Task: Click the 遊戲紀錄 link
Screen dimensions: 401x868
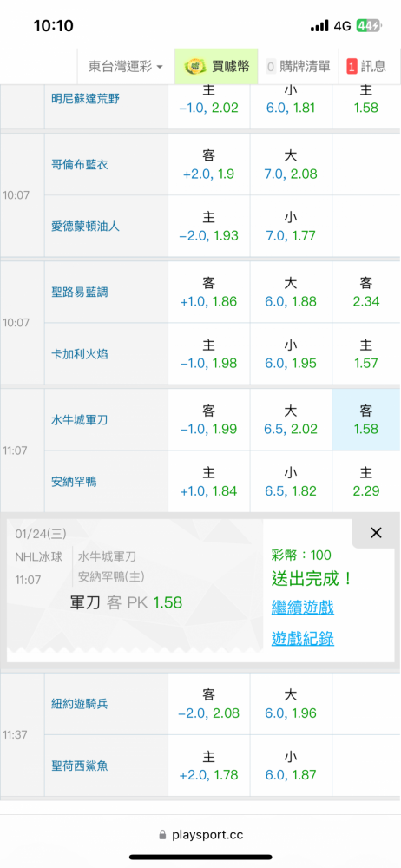Action: [302, 639]
